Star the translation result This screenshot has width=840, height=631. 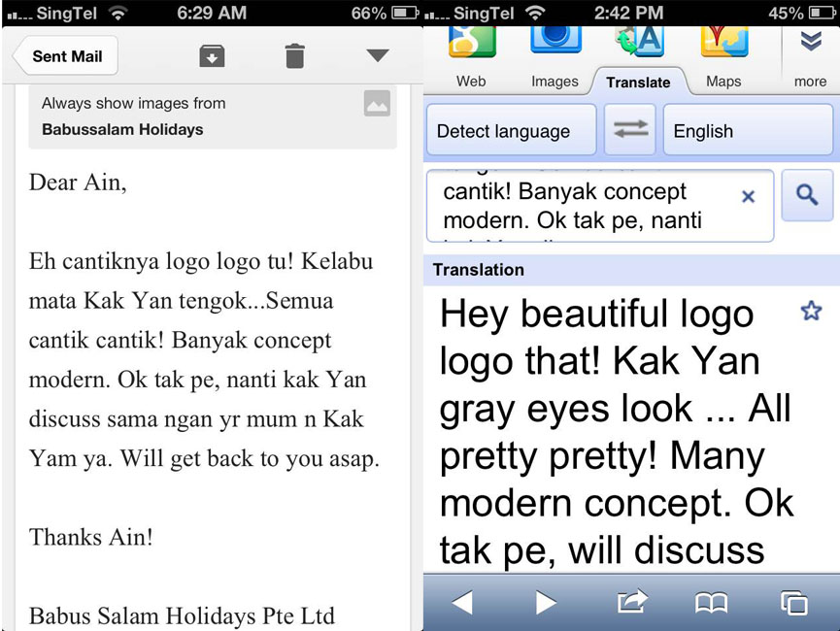811,311
